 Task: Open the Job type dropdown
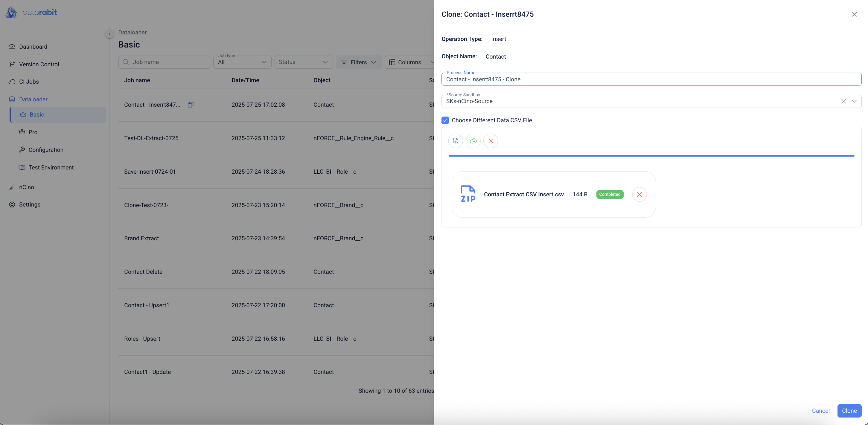coord(242,62)
